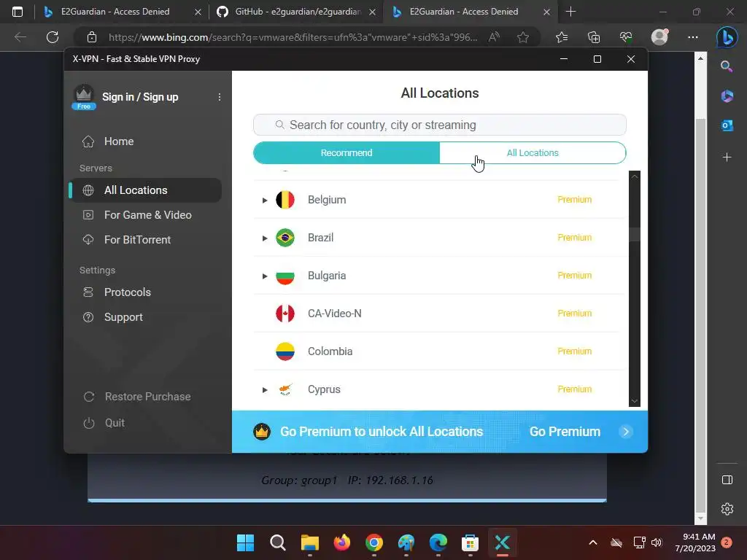Click the Edge vertical tabs icon
Image resolution: width=747 pixels, height=560 pixels.
click(18, 12)
